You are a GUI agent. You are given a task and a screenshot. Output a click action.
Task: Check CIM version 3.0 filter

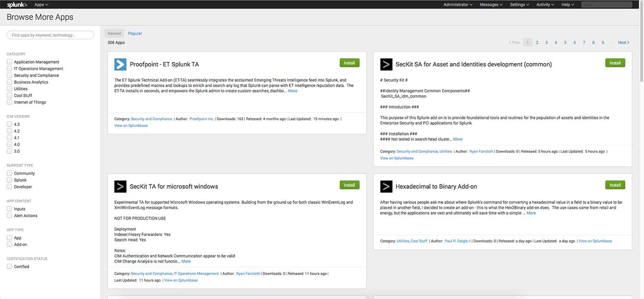(x=9, y=151)
